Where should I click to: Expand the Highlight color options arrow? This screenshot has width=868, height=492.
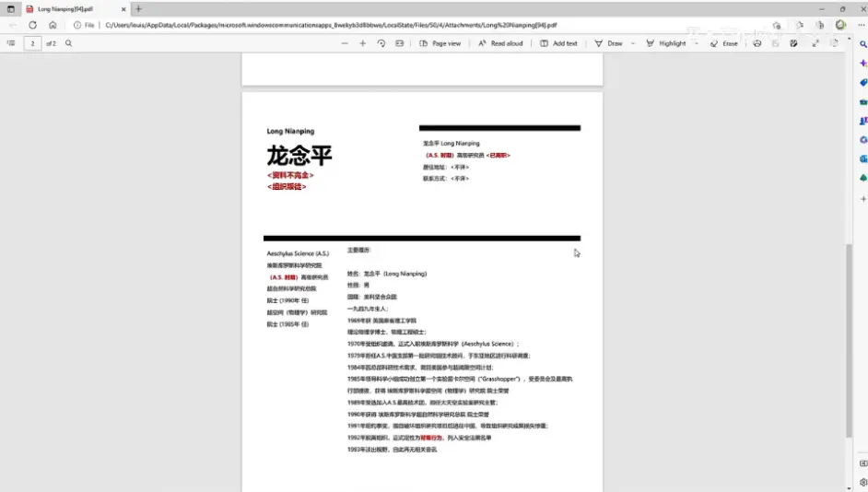[x=694, y=43]
